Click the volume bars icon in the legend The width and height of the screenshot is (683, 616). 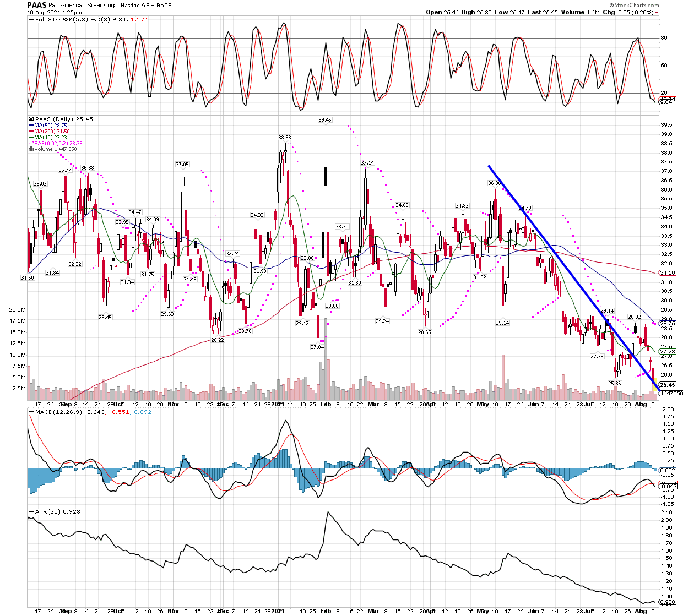[x=30, y=149]
